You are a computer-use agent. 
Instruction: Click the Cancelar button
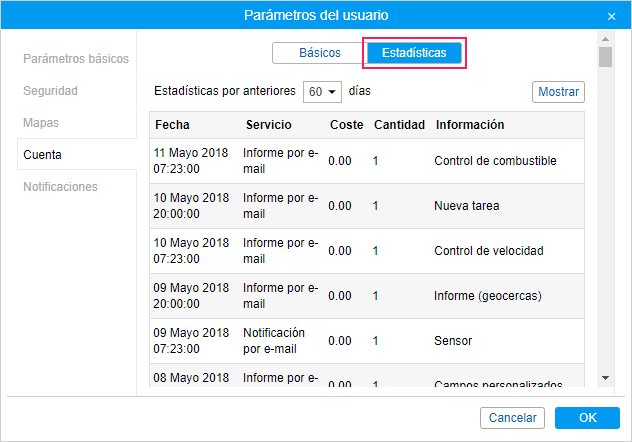point(513,418)
